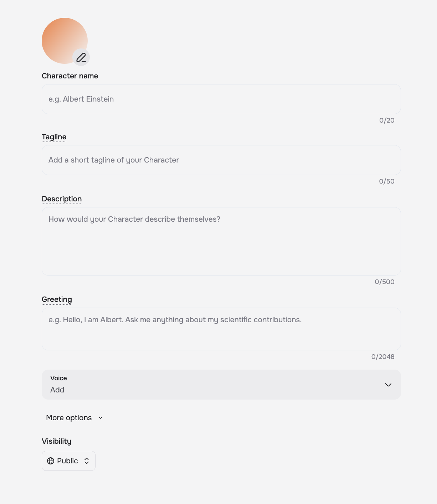Click the 0/2048 greeting counter
This screenshot has width=437, height=504.
(383, 357)
